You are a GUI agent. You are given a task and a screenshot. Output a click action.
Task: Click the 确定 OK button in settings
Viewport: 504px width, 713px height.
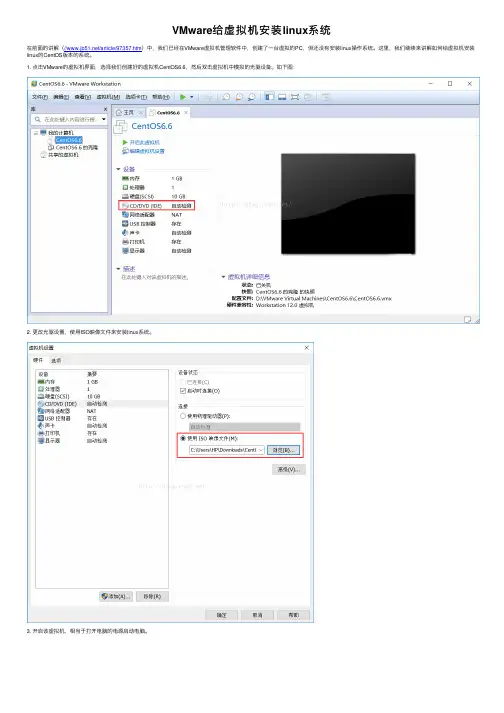point(222,615)
